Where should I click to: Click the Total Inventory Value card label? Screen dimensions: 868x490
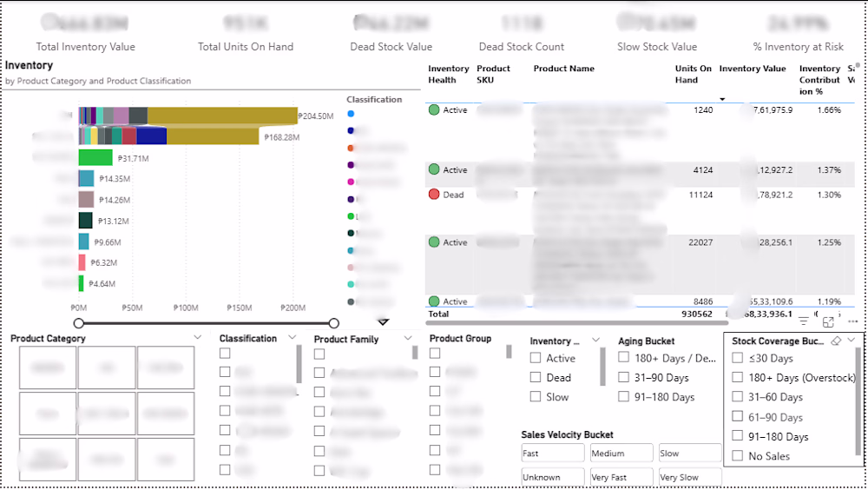[86, 47]
